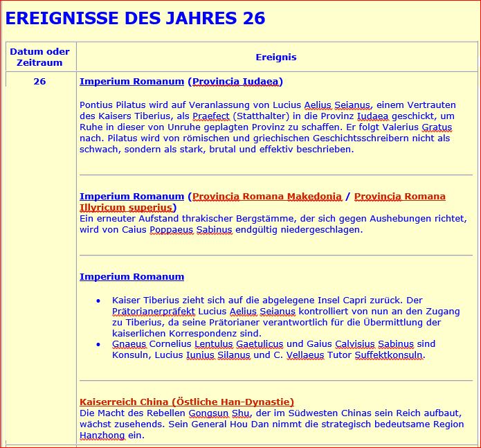The width and height of the screenshot is (481, 448).
Task: Click "Imperium Romanum" link before Provincia Romana Makedonia
Action: click(131, 197)
